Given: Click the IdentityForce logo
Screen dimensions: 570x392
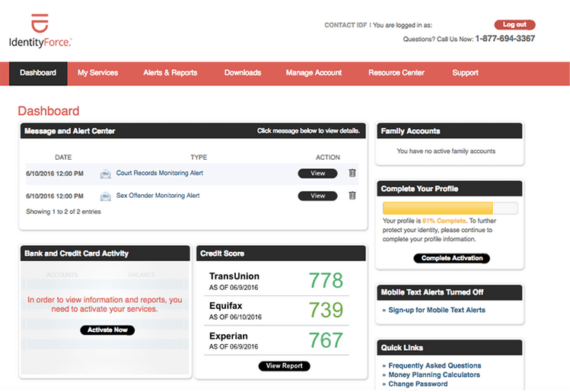Looking at the screenshot, I should coord(40,31).
